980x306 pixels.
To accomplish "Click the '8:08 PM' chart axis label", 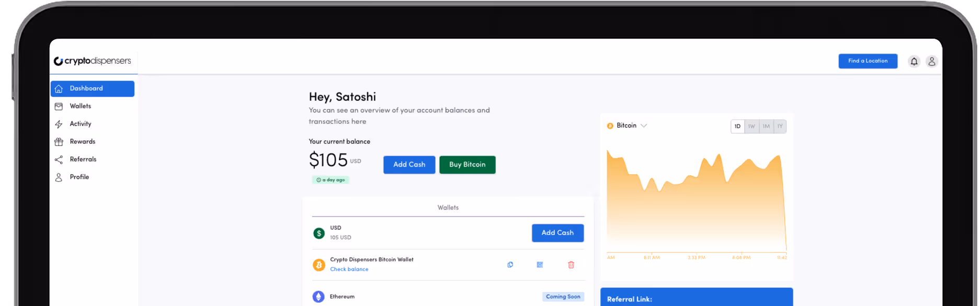I will pyautogui.click(x=742, y=258).
